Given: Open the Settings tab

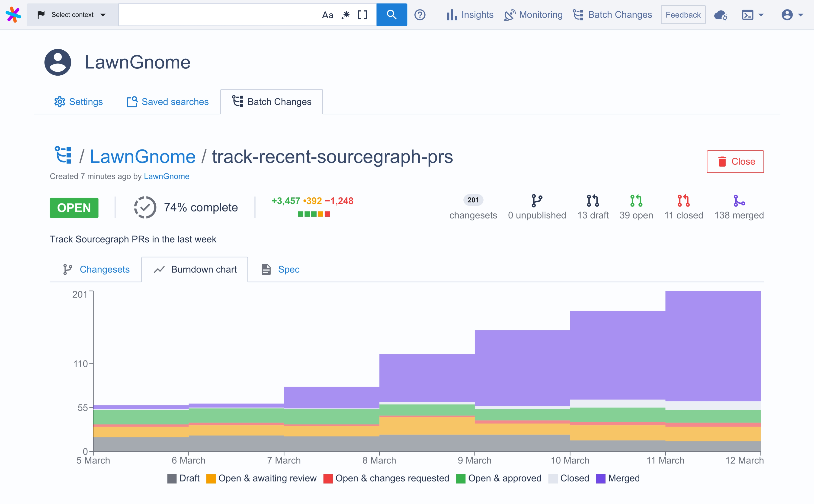Looking at the screenshot, I should coord(79,102).
